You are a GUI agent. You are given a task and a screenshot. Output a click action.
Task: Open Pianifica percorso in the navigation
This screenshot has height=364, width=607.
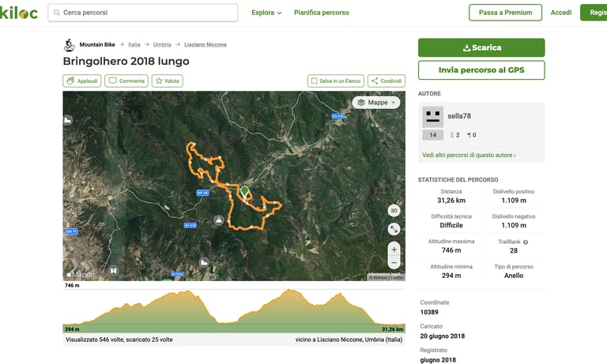tap(322, 13)
